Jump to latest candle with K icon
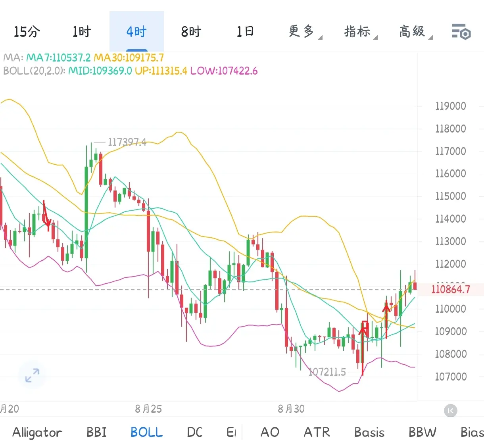The height and width of the screenshot is (448, 484). pos(451,411)
